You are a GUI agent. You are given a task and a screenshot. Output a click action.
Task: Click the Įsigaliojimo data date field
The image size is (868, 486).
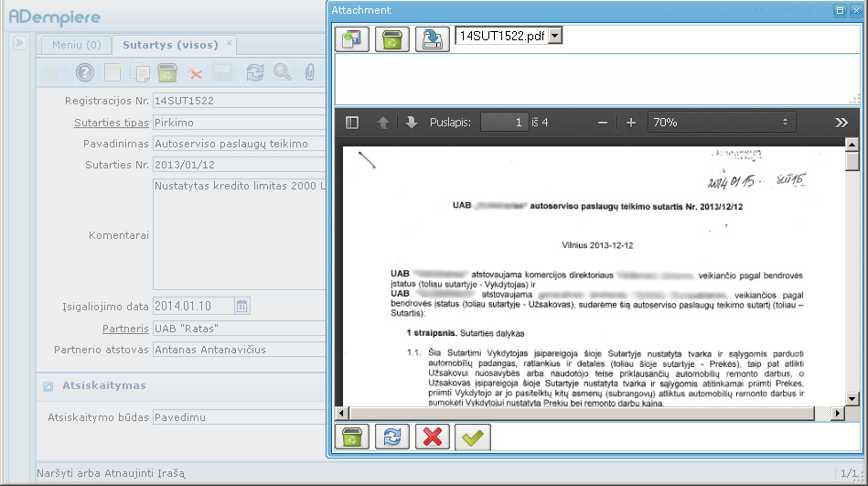(193, 306)
